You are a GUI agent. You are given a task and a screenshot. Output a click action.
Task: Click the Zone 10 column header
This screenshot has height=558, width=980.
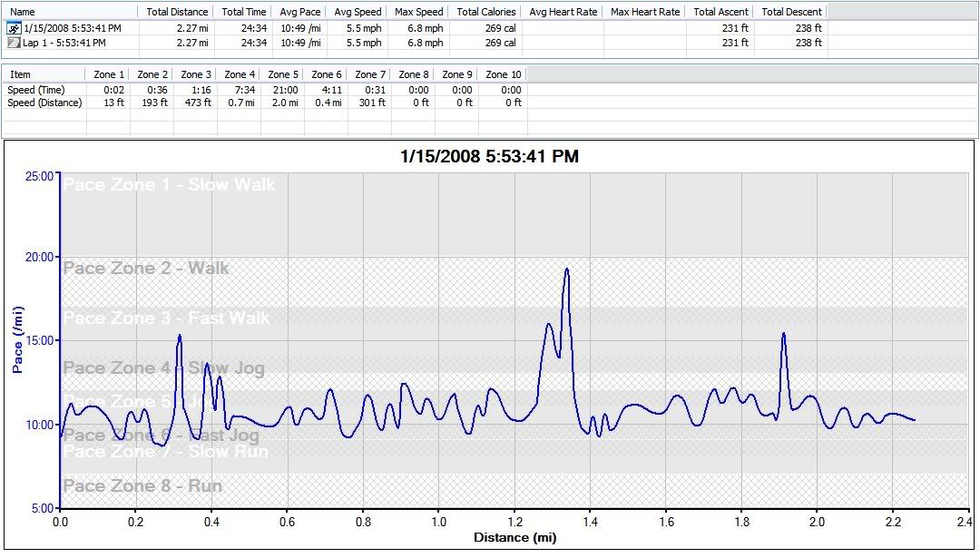tap(504, 74)
